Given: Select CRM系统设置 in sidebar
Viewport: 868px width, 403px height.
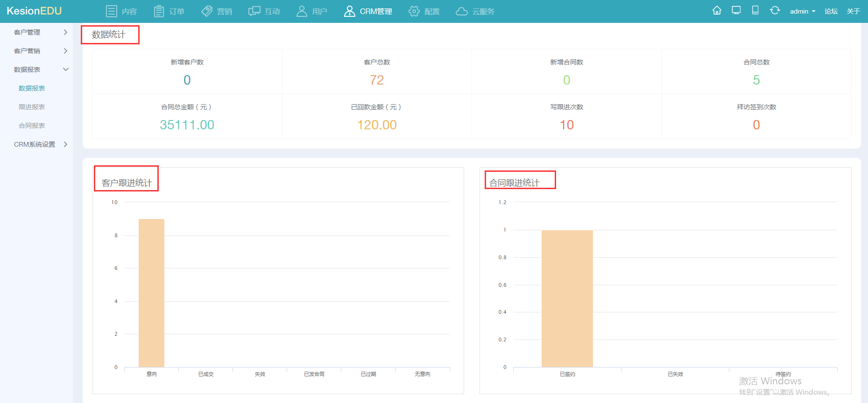Looking at the screenshot, I should coord(35,144).
